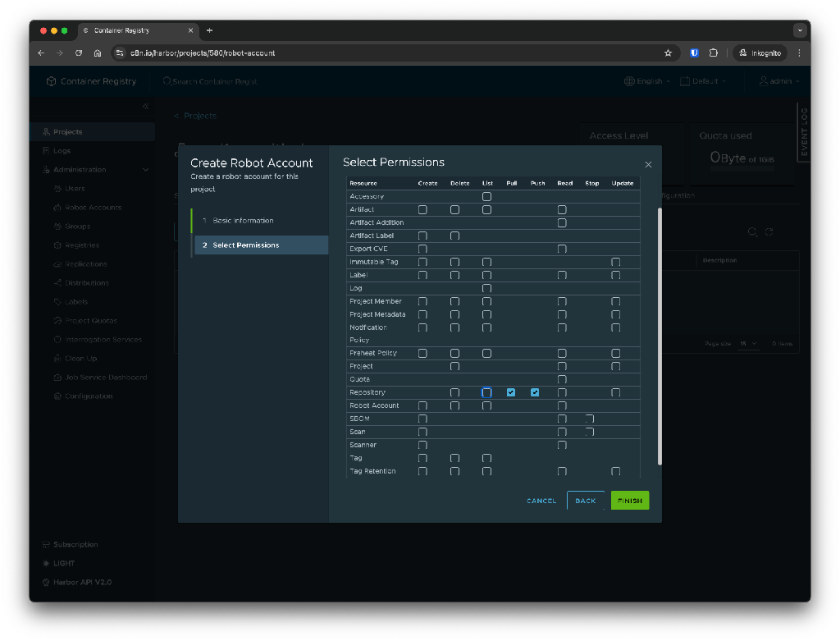
Task: Enable Scan Stop permission
Action: (589, 432)
